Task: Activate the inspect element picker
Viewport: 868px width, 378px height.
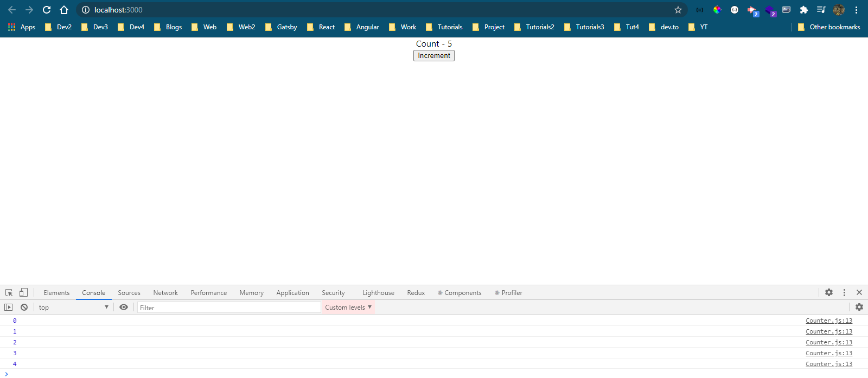Action: click(x=9, y=292)
